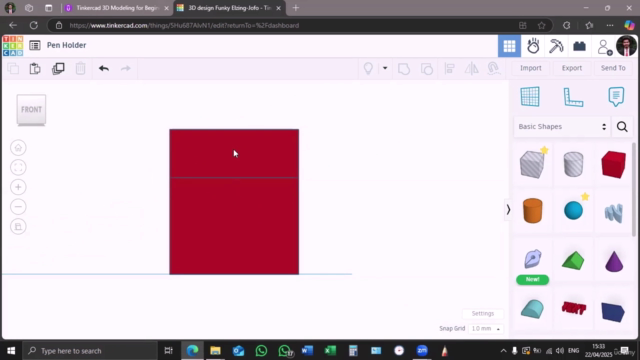Click the favorites star in the address bar
The width and height of the screenshot is (640, 360).
click(541, 25)
